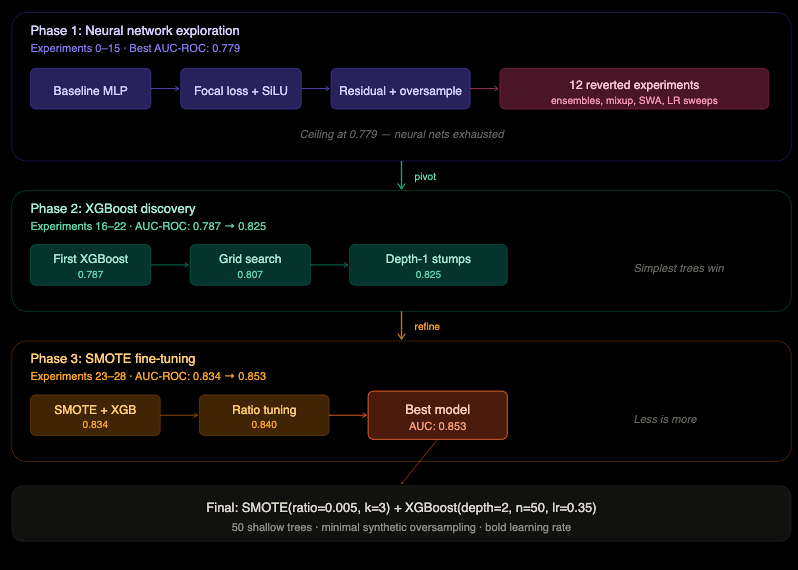Viewport: 798px width, 570px height.
Task: Select the Best model AUC 0.853 box
Action: 438,415
